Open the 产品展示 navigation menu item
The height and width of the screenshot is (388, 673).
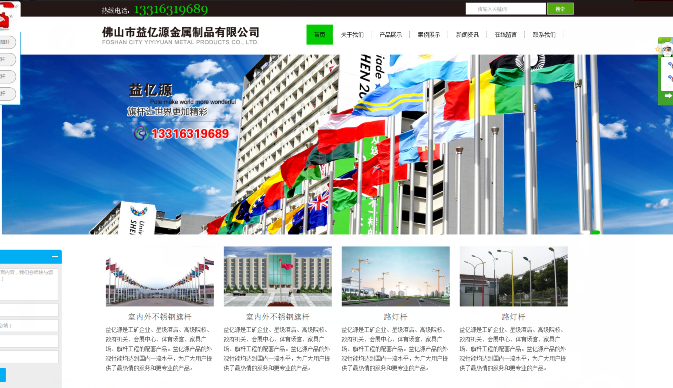point(391,35)
